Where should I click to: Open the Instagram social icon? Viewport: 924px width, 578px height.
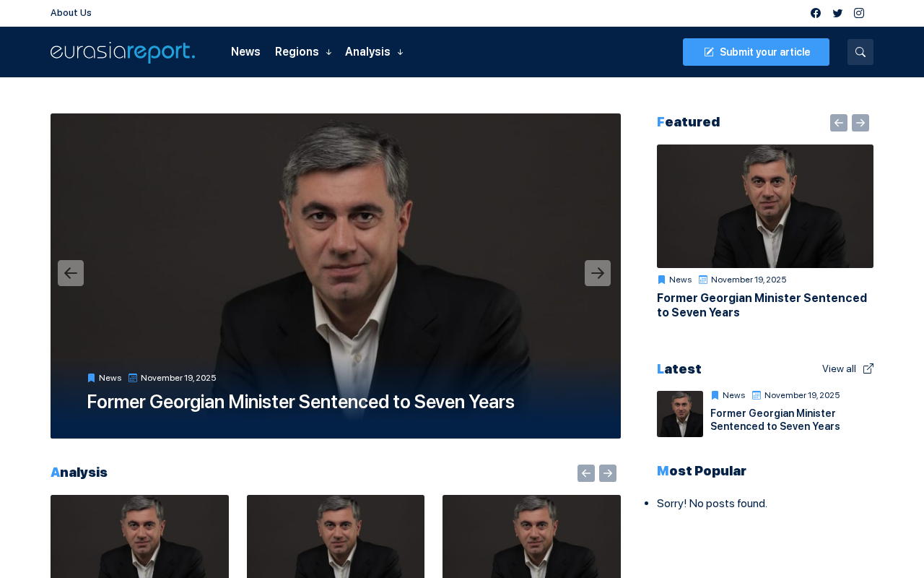(x=859, y=13)
